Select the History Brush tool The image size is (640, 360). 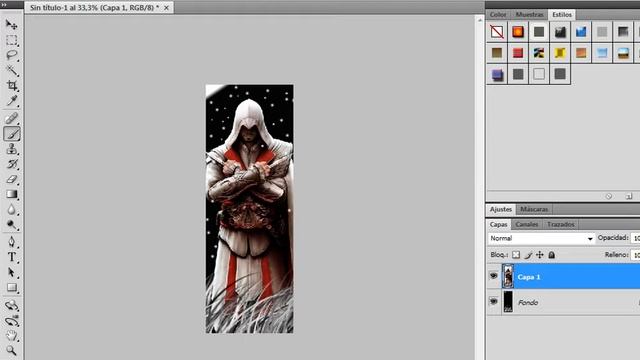11,164
